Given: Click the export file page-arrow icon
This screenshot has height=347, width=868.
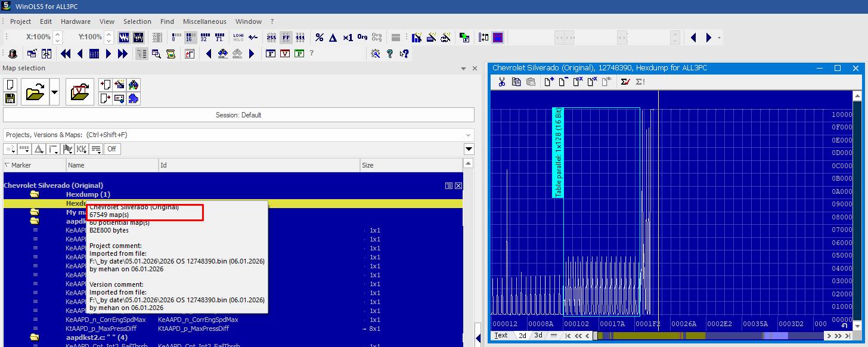Looking at the screenshot, I should pos(106,98).
